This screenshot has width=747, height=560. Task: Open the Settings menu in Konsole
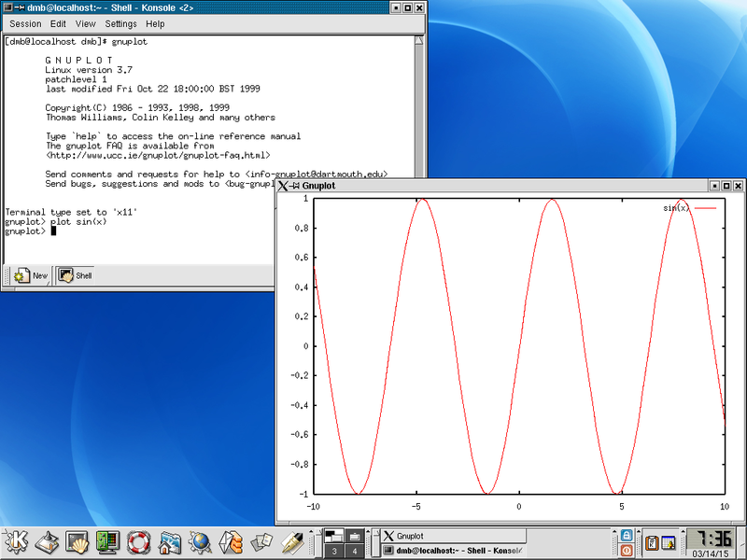point(120,24)
